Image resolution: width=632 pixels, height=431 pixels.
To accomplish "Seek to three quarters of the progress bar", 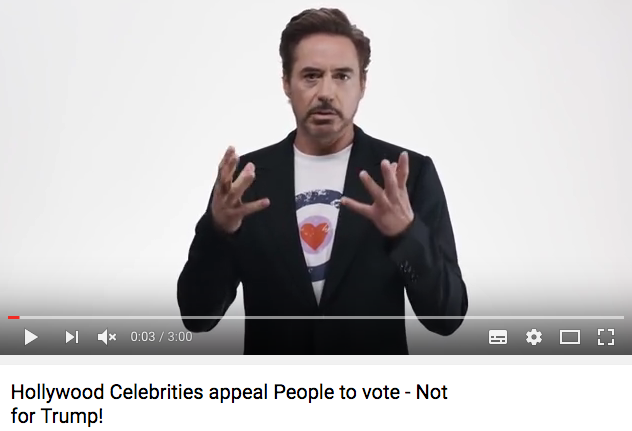I will pos(470,318).
